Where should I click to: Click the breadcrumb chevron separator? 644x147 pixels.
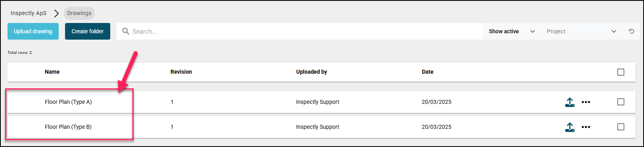click(x=56, y=13)
